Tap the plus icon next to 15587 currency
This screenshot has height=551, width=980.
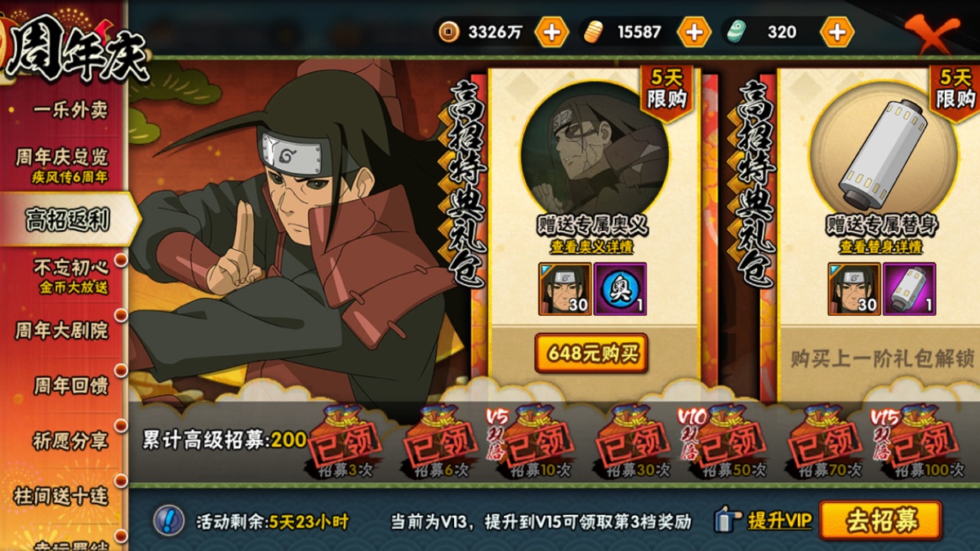pos(693,33)
